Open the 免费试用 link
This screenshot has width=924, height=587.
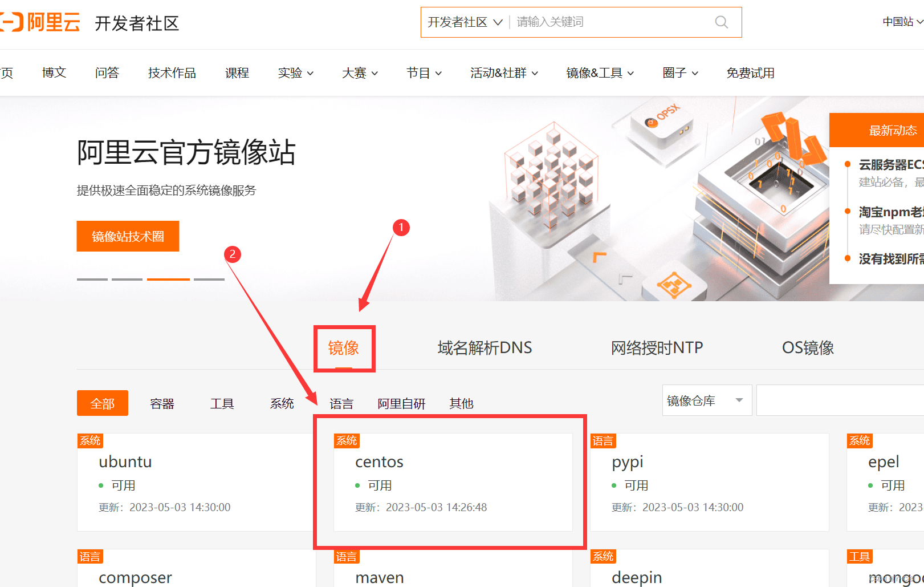coord(751,73)
